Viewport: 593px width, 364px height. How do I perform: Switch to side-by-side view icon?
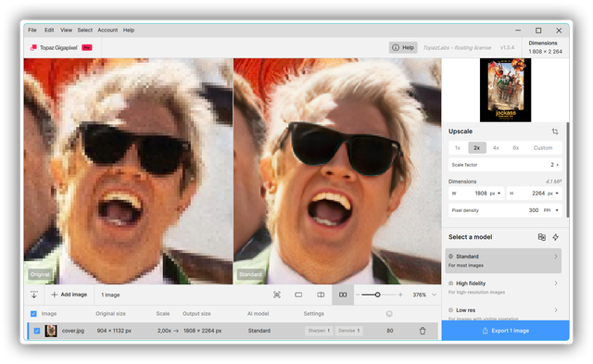click(343, 295)
